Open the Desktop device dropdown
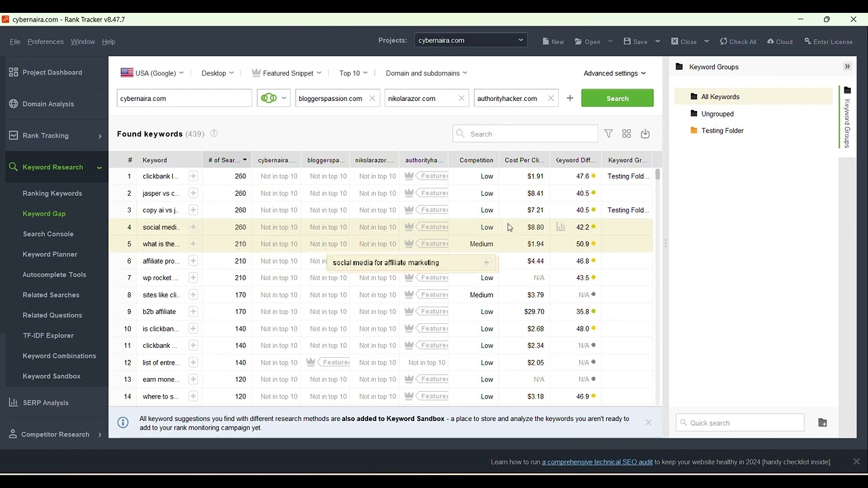The image size is (868, 488). 218,73
